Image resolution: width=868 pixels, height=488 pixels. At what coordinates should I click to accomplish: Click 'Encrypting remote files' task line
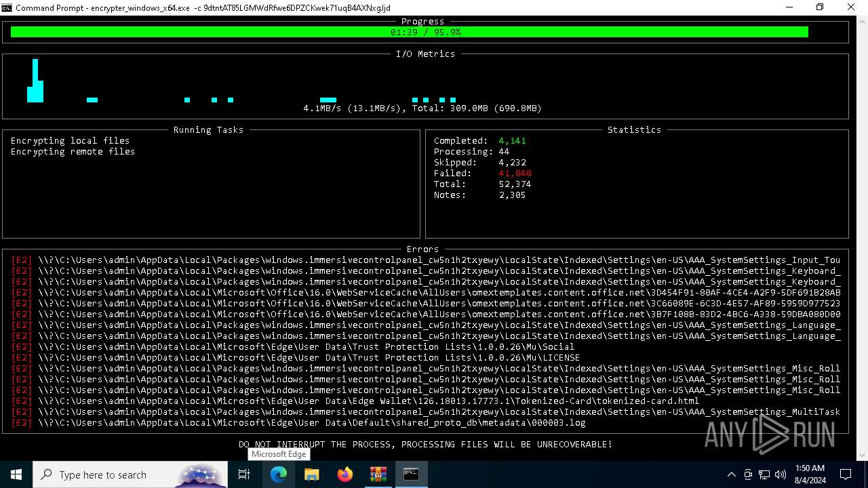click(73, 152)
